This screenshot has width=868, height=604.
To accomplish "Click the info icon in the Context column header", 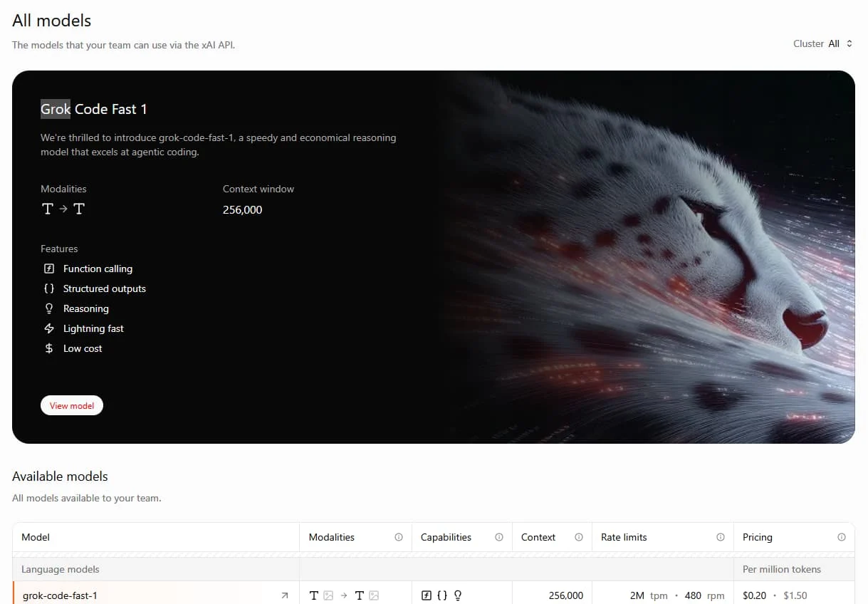I will [x=579, y=537].
